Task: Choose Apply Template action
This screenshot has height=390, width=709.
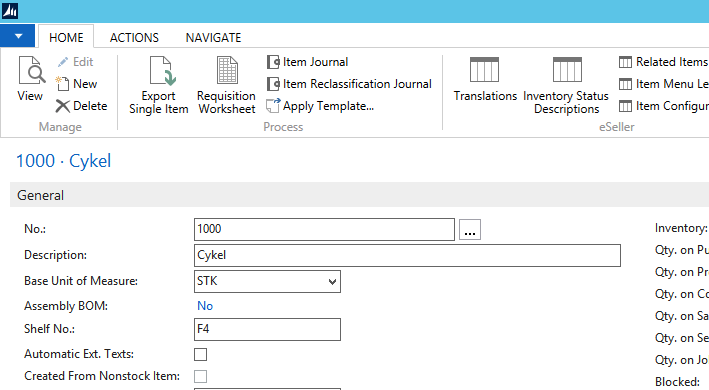Action: pos(320,106)
